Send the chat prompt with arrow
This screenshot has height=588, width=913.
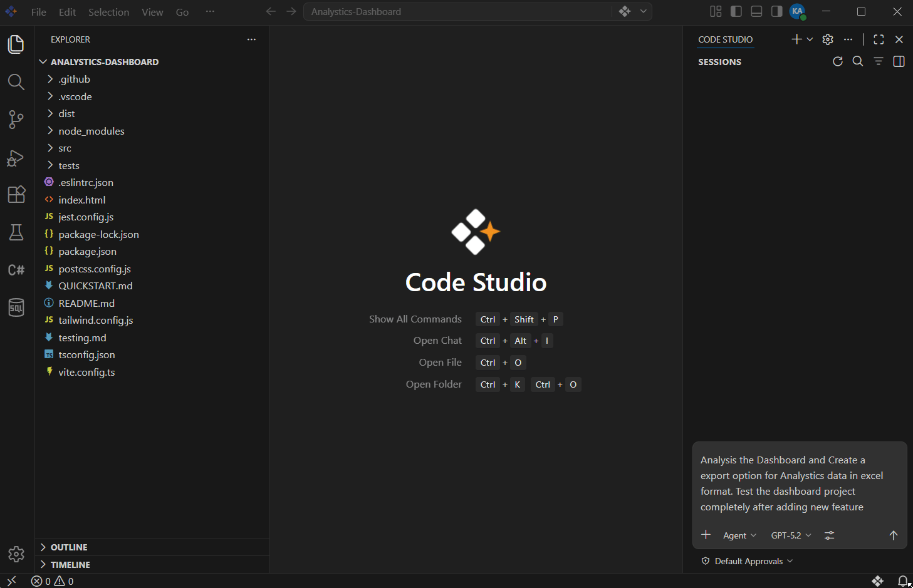click(x=894, y=535)
